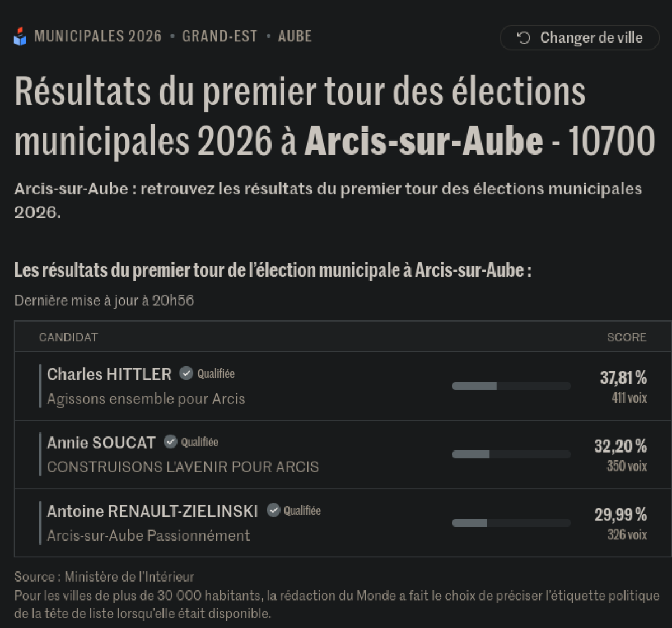672x628 pixels.
Task: Select the checkmark badge next to Annie SOUCAT
Action: click(170, 441)
